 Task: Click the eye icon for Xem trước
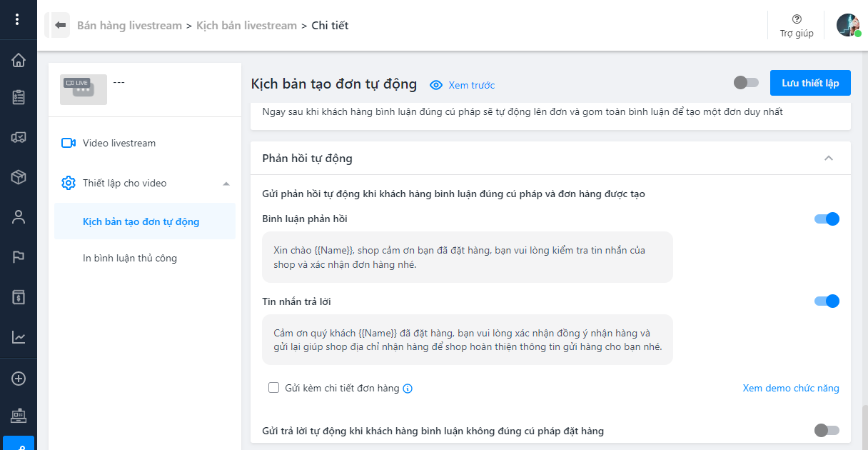click(436, 85)
